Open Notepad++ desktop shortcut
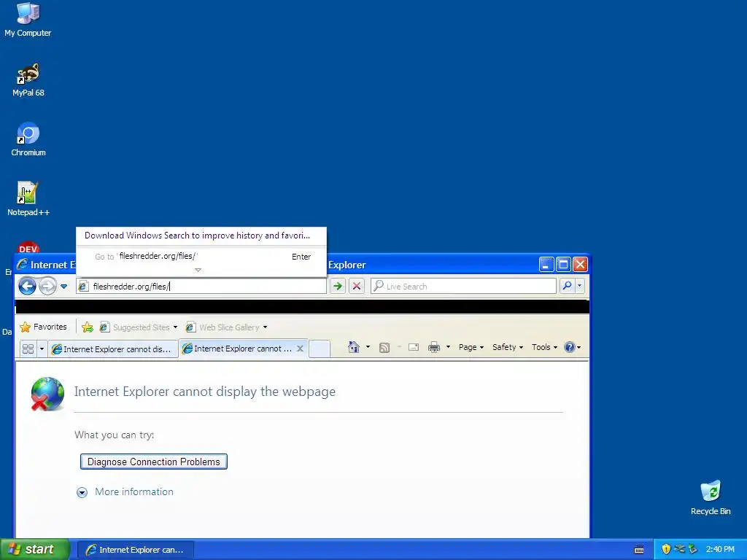747x560 pixels. pyautogui.click(x=28, y=199)
